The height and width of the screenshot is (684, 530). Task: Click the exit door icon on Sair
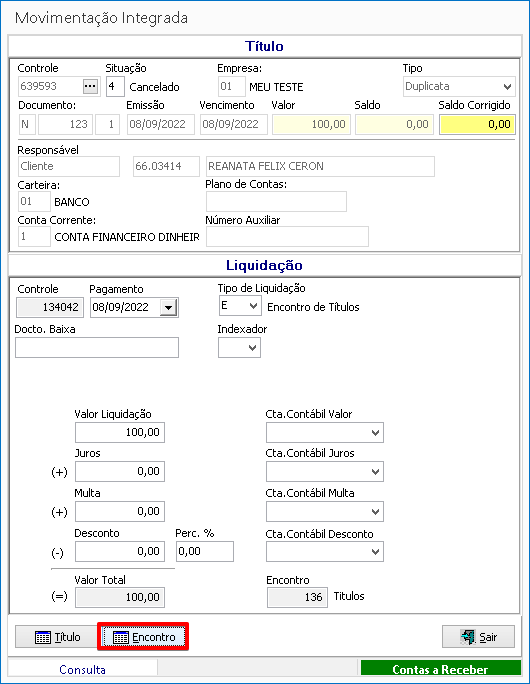tap(468, 637)
